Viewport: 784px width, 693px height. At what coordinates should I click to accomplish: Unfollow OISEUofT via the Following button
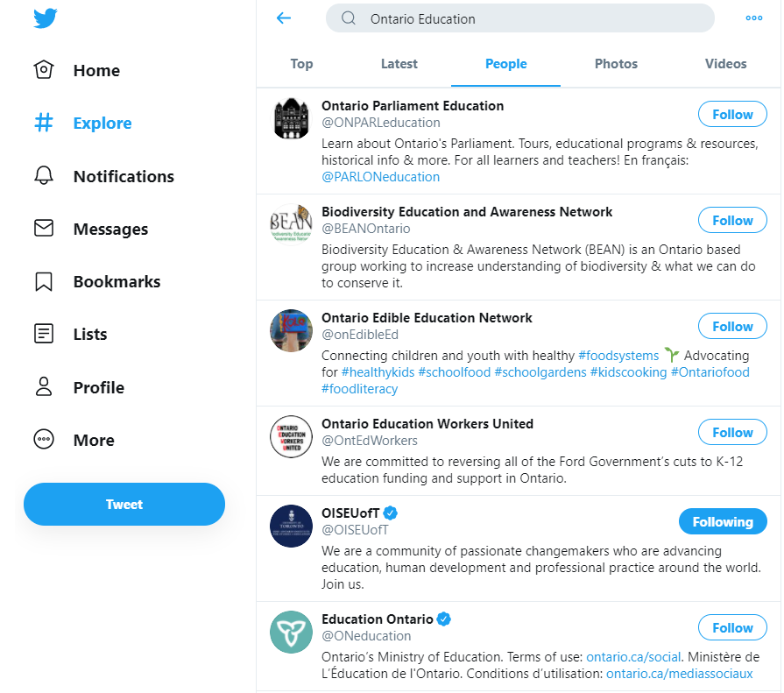coord(723,521)
